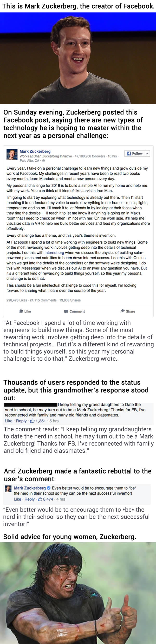Click the Comment speech bubble icon
The height and width of the screenshot is (644, 156).
(66, 311)
